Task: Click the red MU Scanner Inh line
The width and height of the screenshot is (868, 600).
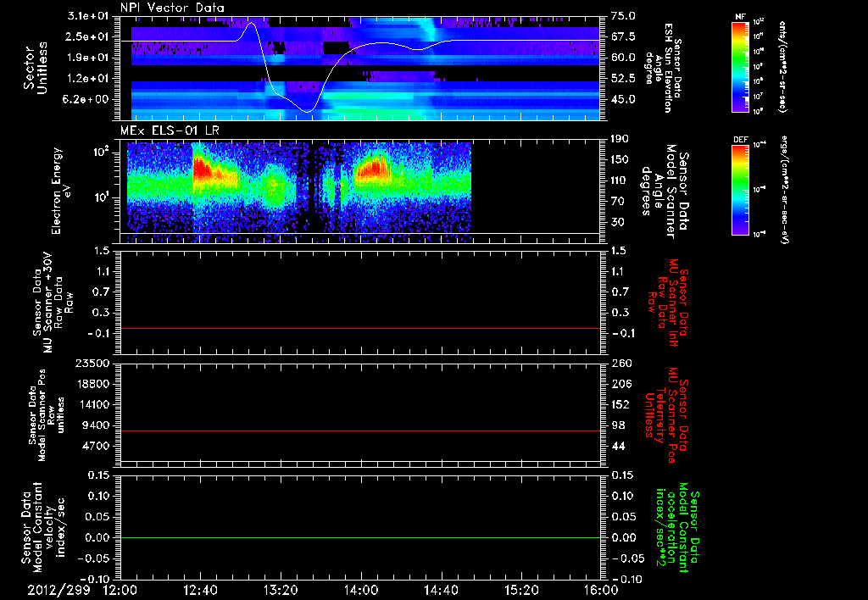Action: coord(359,328)
